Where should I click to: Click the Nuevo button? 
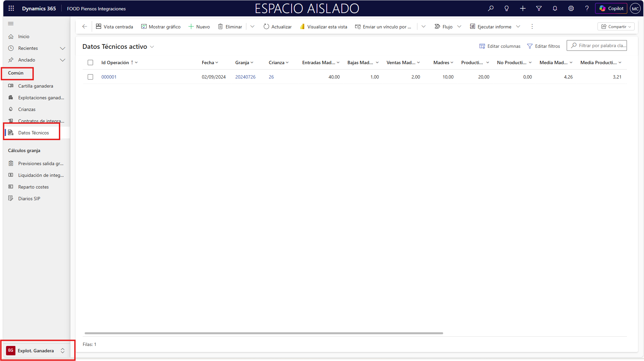click(199, 26)
